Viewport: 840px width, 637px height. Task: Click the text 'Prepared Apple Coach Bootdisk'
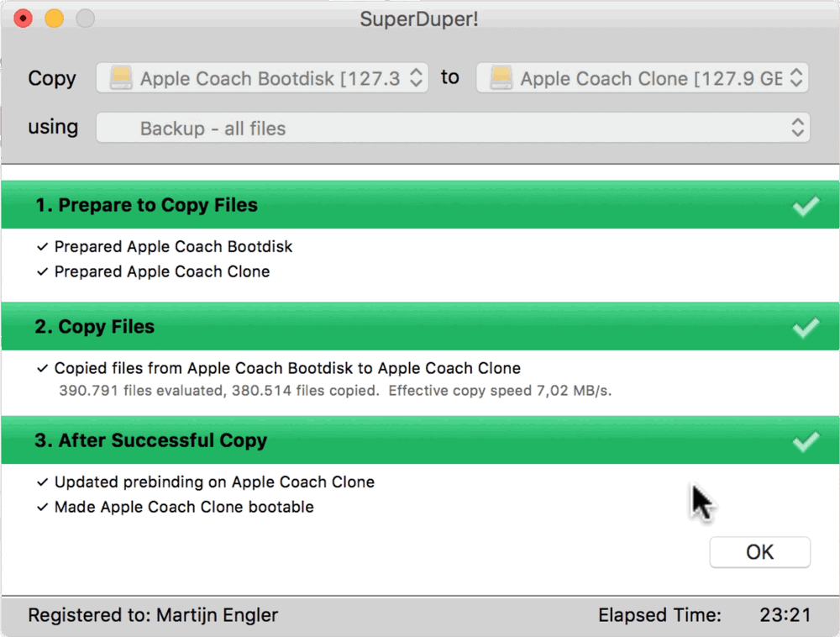tap(174, 246)
